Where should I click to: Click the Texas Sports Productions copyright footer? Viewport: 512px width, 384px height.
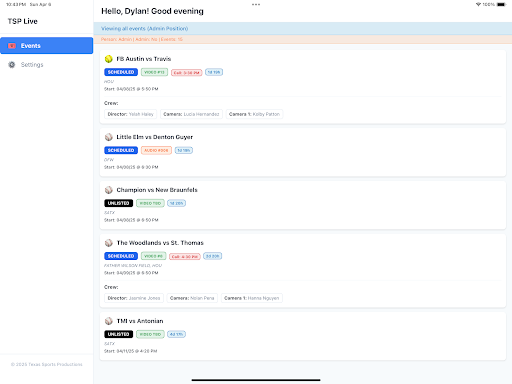pos(47,365)
